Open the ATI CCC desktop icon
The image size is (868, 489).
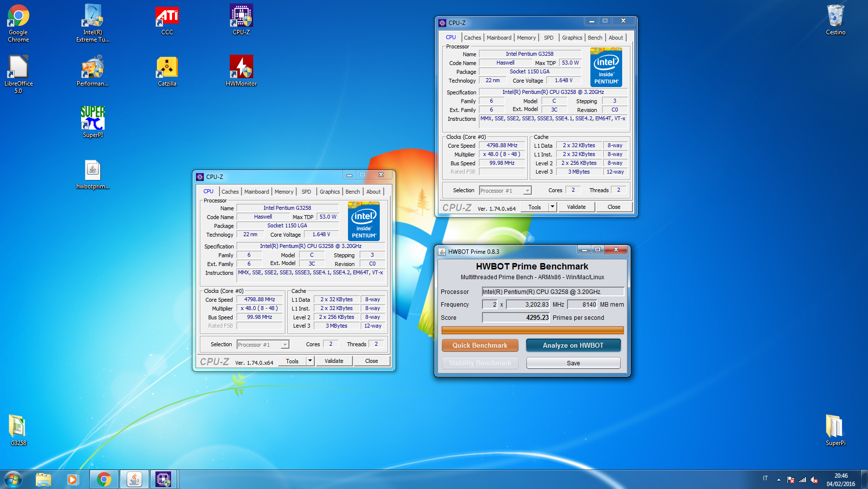tap(167, 21)
